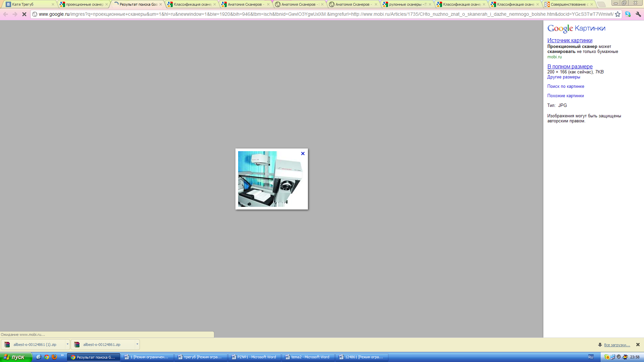Image resolution: width=644 pixels, height=362 pixels.
Task: Click the projection scanner thumbnail image
Action: coord(270,179)
